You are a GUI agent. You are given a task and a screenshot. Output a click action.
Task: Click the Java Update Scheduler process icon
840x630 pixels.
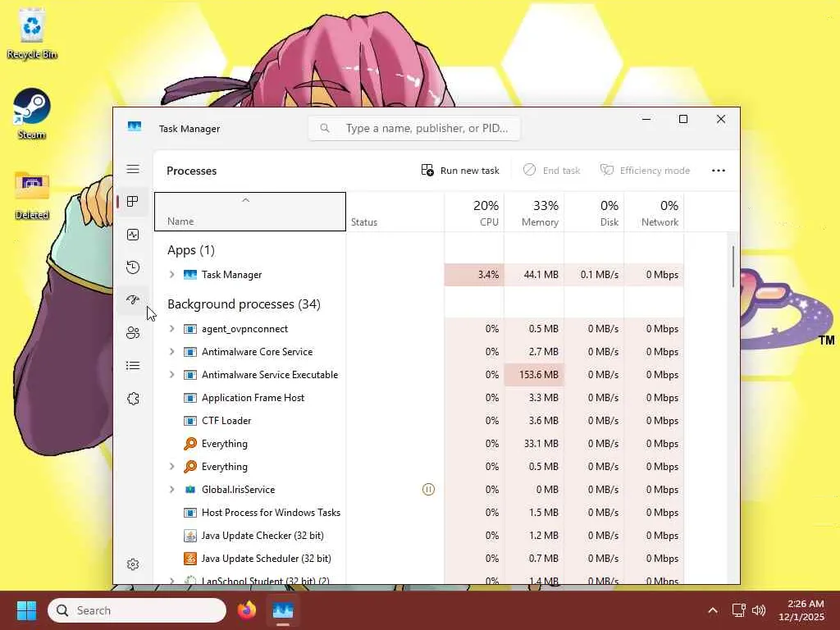pos(190,558)
